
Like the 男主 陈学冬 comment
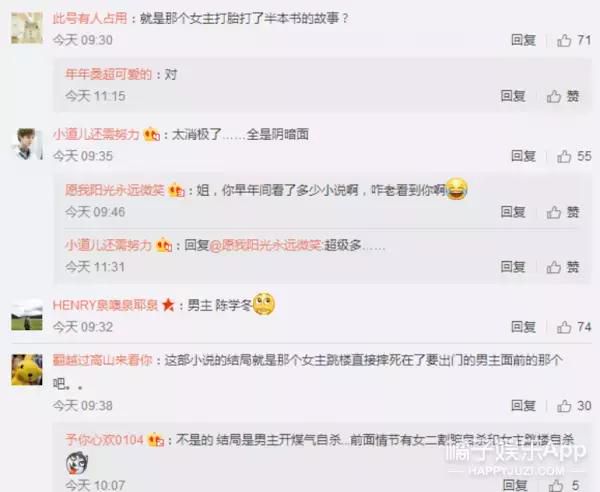point(574,327)
